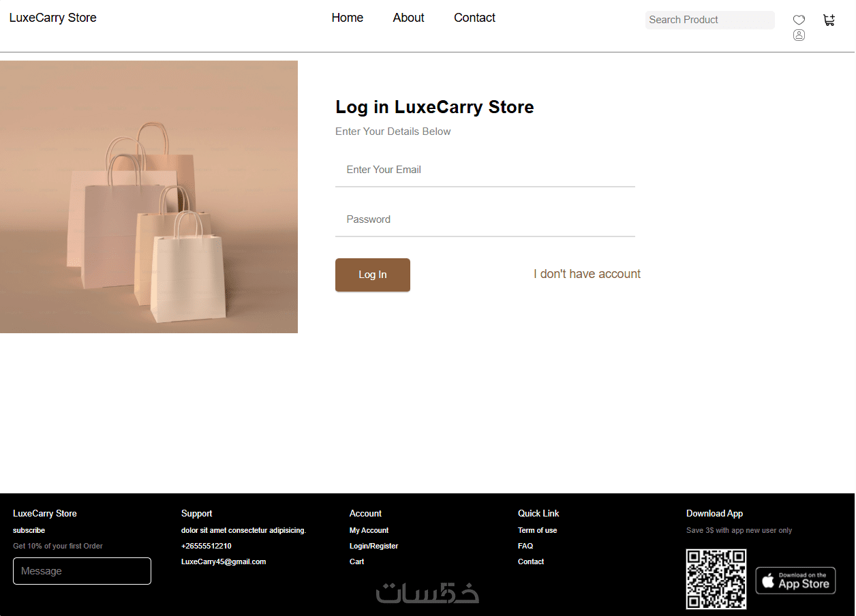The width and height of the screenshot is (856, 616).
Task: Click the App Store download badge
Action: [x=795, y=581]
